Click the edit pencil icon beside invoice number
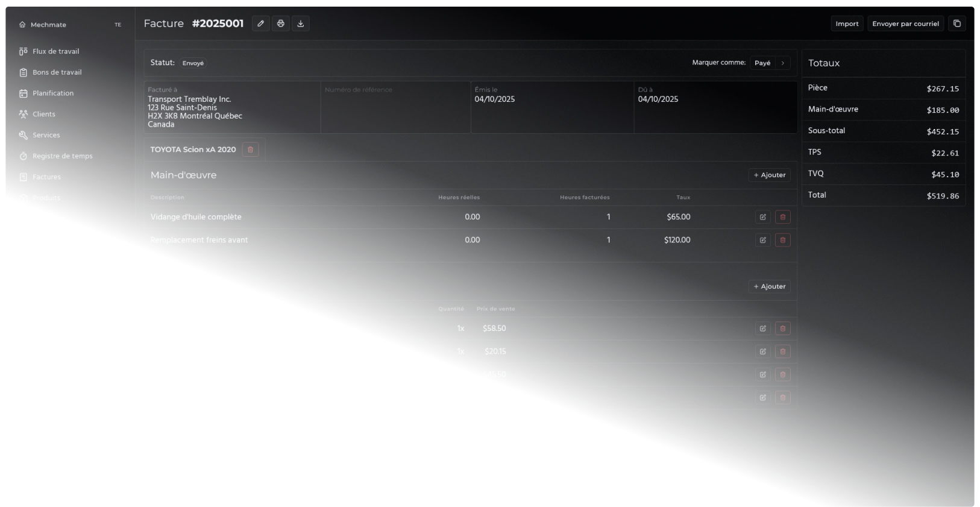The image size is (980, 507). [x=260, y=24]
